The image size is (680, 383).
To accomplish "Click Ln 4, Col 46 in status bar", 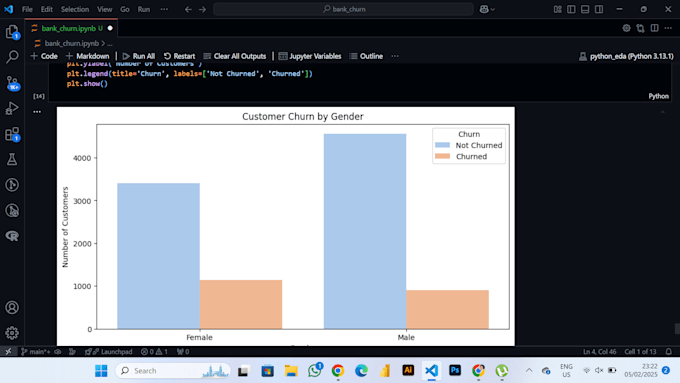I will (x=600, y=351).
